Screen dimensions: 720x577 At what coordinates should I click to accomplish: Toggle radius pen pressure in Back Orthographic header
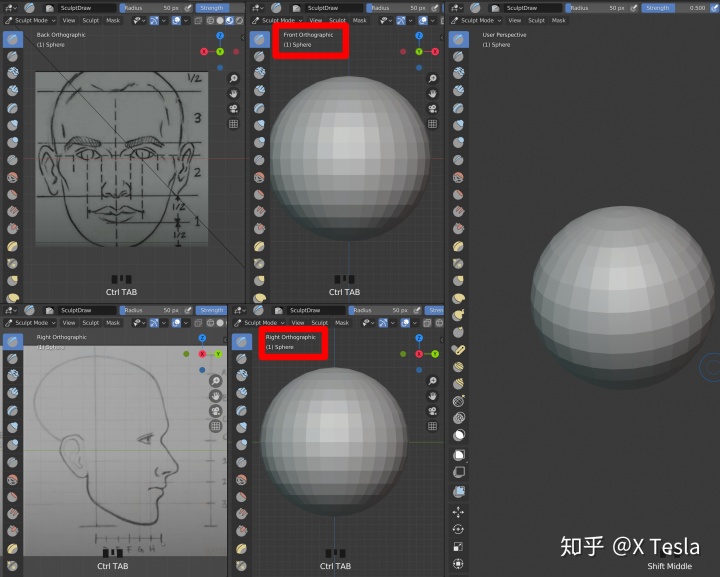pyautogui.click(x=188, y=8)
